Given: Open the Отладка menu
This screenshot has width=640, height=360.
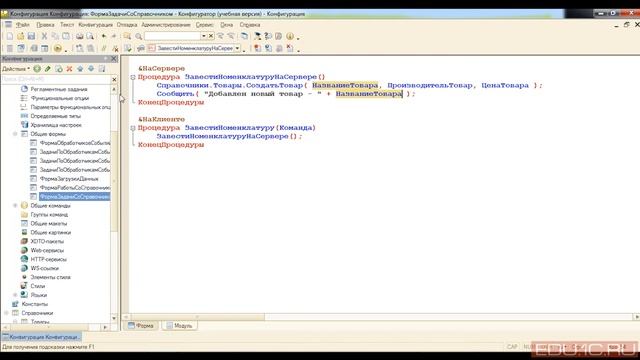Looking at the screenshot, I should tap(127, 25).
